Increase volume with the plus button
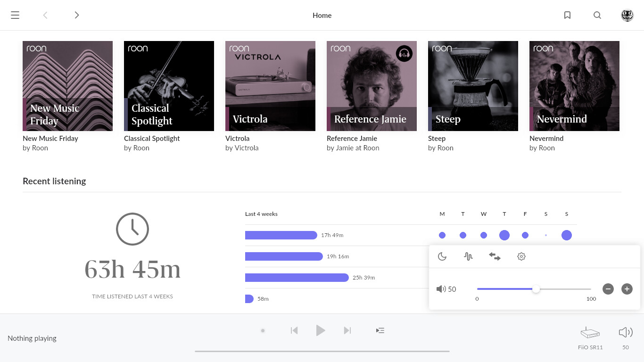 coord(627,289)
